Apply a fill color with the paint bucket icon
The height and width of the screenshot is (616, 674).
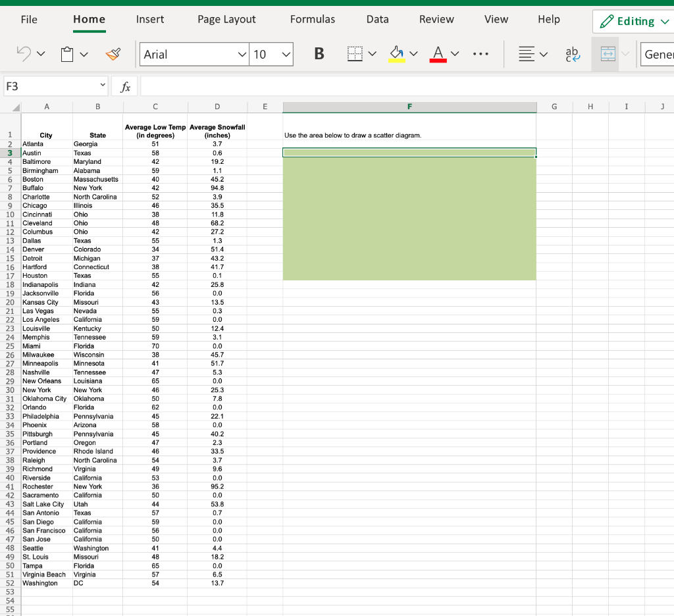(398, 54)
